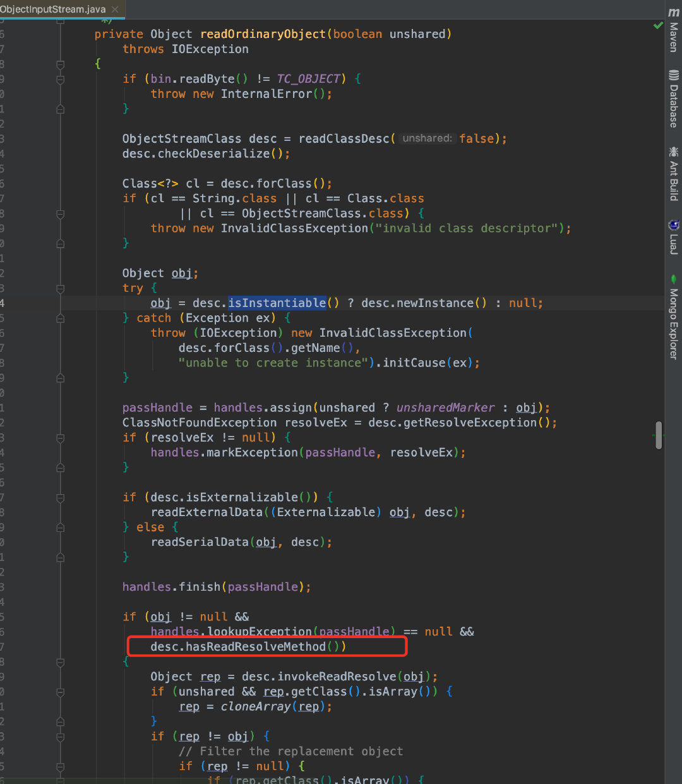The height and width of the screenshot is (784, 682).
Task: Close the ObjectInputStream.java tab
Action: pos(114,9)
